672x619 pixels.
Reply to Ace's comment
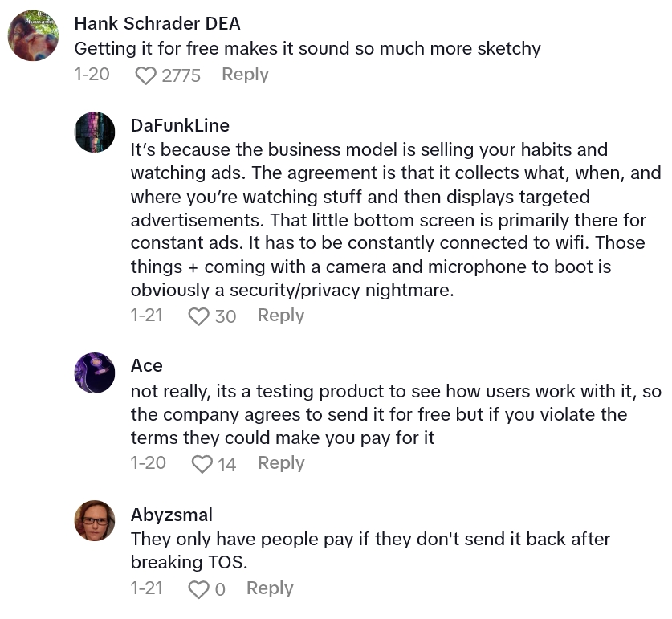pyautogui.click(x=281, y=463)
